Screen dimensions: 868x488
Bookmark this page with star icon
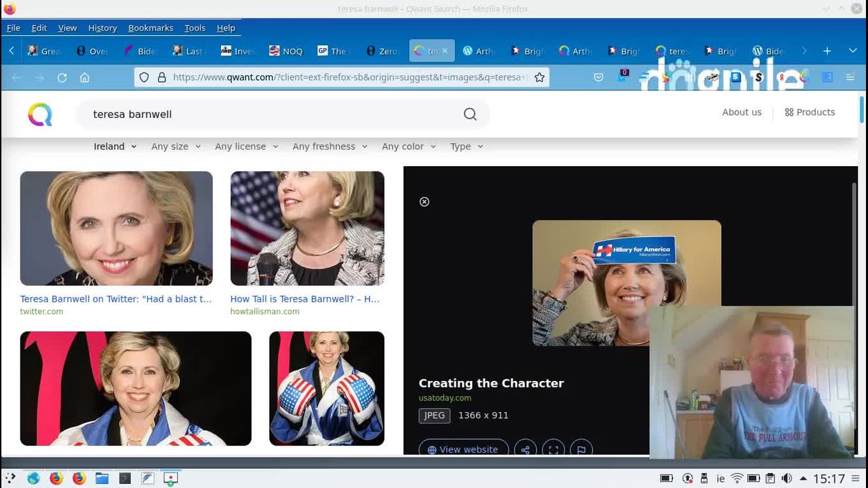539,77
